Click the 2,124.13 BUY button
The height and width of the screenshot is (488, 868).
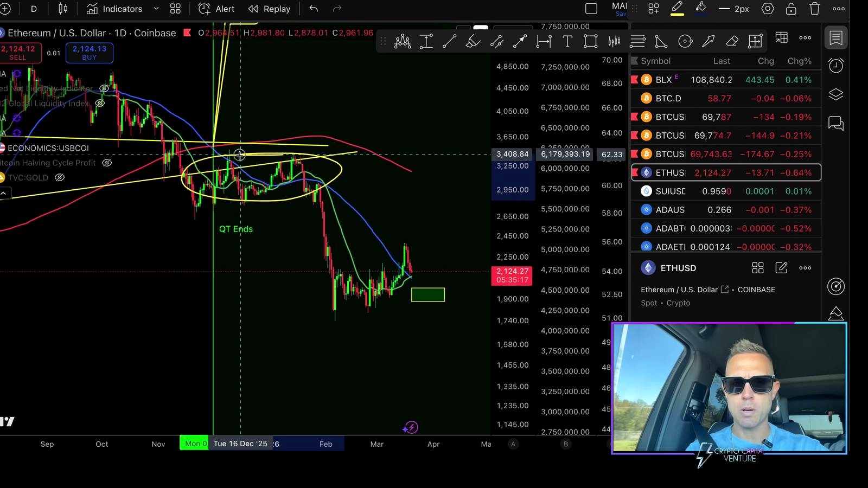pyautogui.click(x=90, y=53)
